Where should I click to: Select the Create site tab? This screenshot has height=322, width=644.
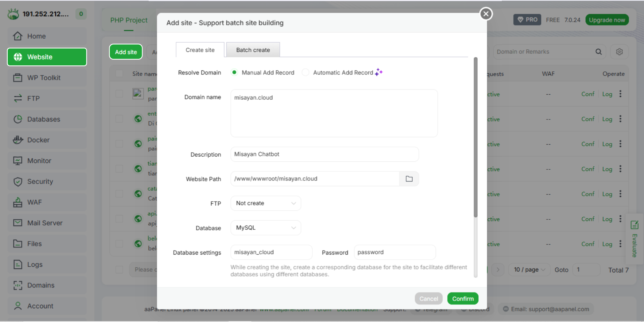tap(200, 50)
